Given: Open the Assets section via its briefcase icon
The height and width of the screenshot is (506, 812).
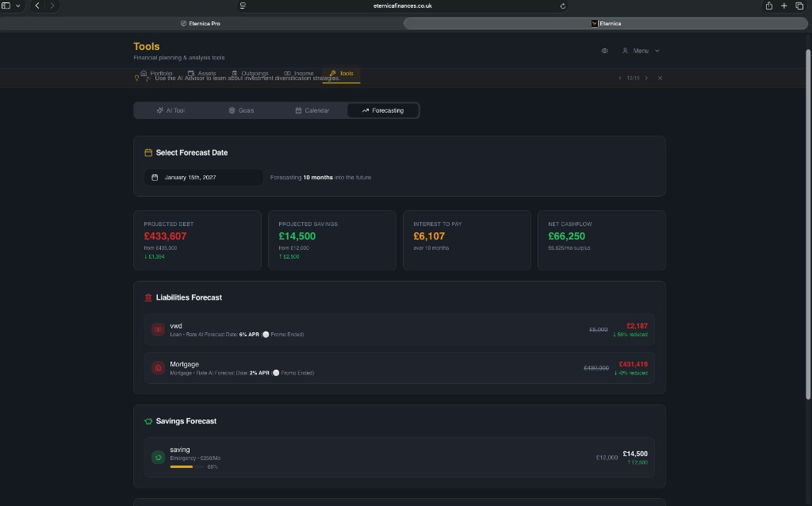Looking at the screenshot, I should click(190, 72).
